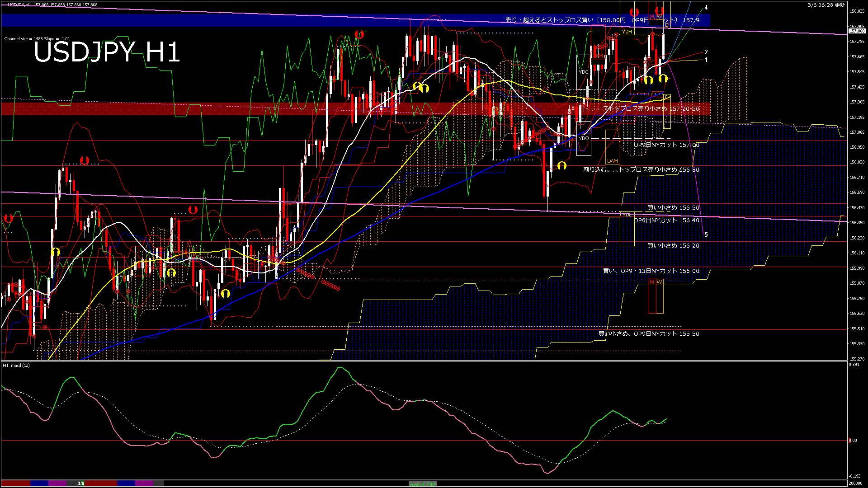Select the OP6日NYカット 156.40 label
The height and width of the screenshot is (488, 868).
tap(666, 221)
